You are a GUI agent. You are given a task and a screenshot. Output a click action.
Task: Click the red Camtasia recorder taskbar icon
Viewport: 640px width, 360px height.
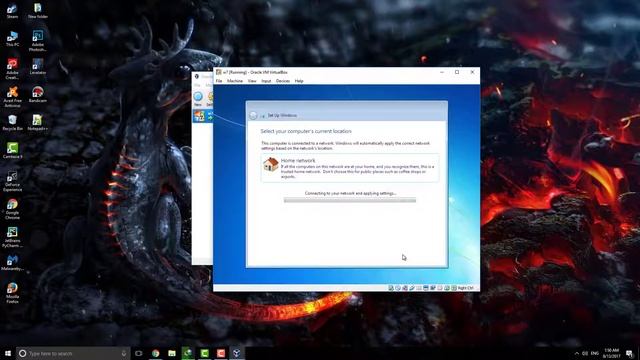point(221,353)
